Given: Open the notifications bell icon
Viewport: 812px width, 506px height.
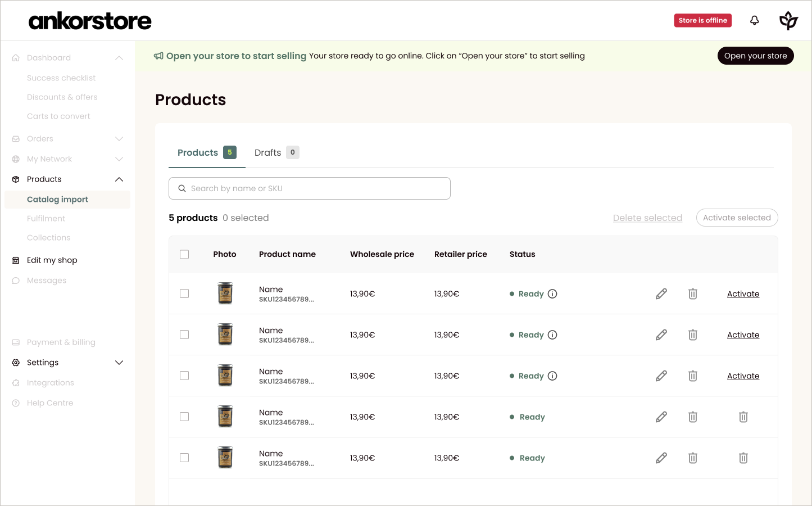Looking at the screenshot, I should [x=755, y=20].
